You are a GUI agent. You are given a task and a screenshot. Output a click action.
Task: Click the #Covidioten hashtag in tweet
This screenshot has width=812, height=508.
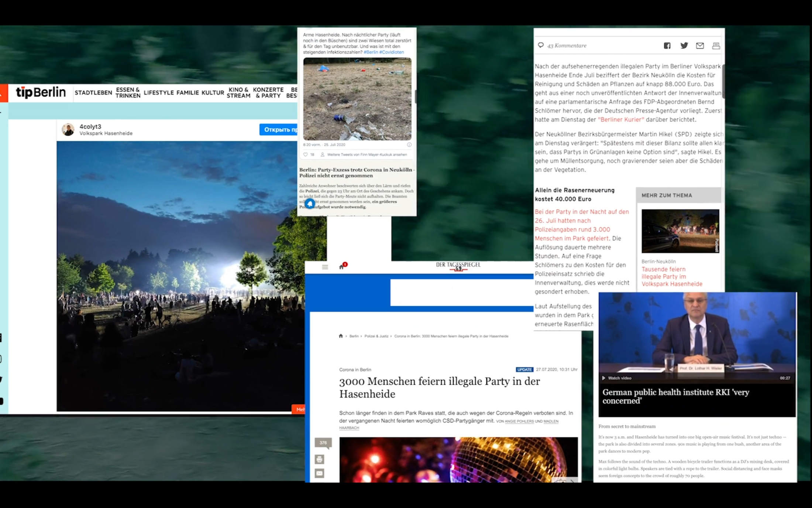tap(391, 52)
